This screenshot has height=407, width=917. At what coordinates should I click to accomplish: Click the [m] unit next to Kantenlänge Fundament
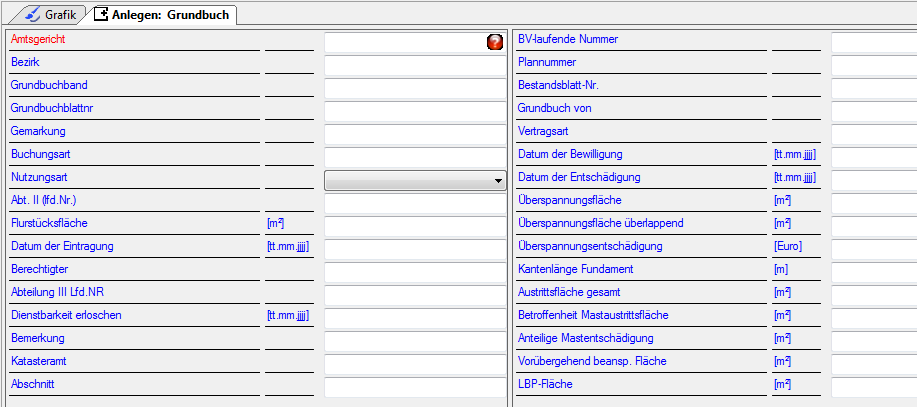tap(781, 269)
